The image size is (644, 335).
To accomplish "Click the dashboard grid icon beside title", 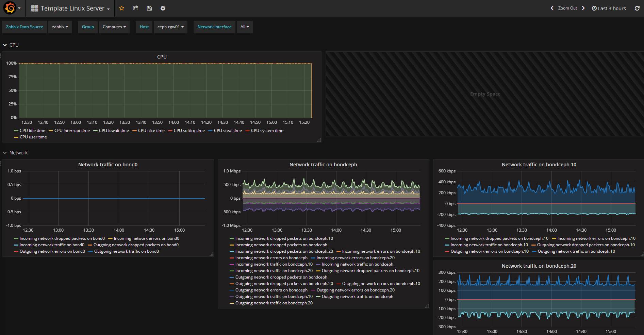I will 34,8.
